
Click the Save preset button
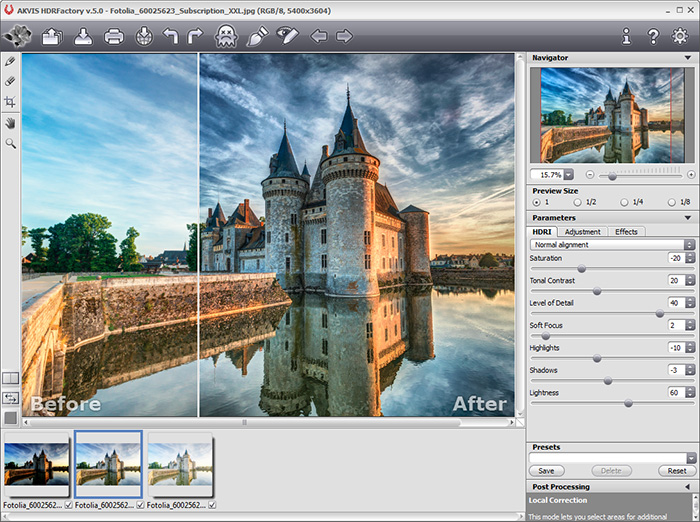tap(546, 470)
